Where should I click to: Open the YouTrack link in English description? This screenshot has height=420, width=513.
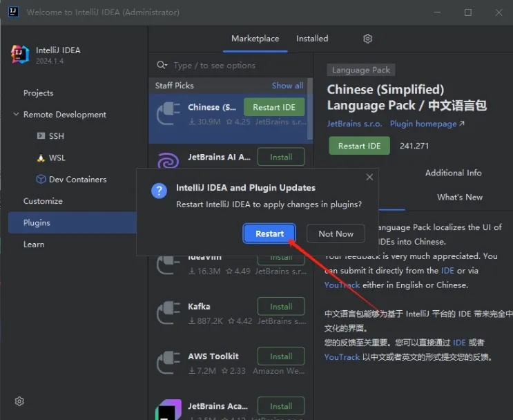click(342, 285)
